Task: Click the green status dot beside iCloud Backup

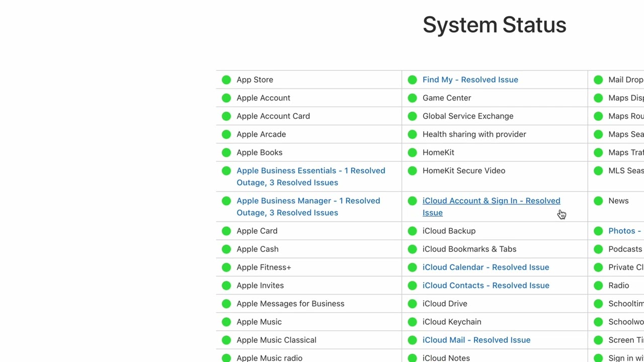Action: [413, 231]
